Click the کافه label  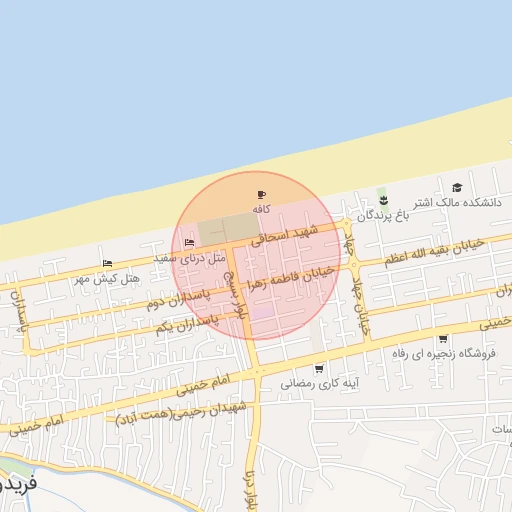(261, 209)
